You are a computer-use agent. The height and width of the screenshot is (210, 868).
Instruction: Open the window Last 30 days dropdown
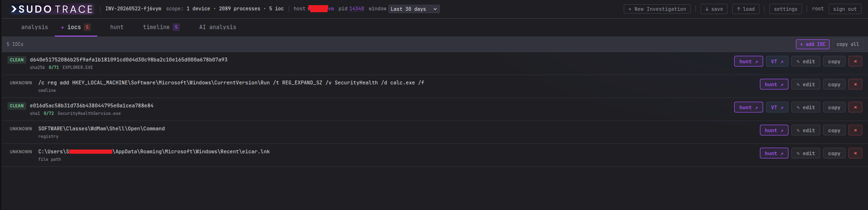click(414, 9)
